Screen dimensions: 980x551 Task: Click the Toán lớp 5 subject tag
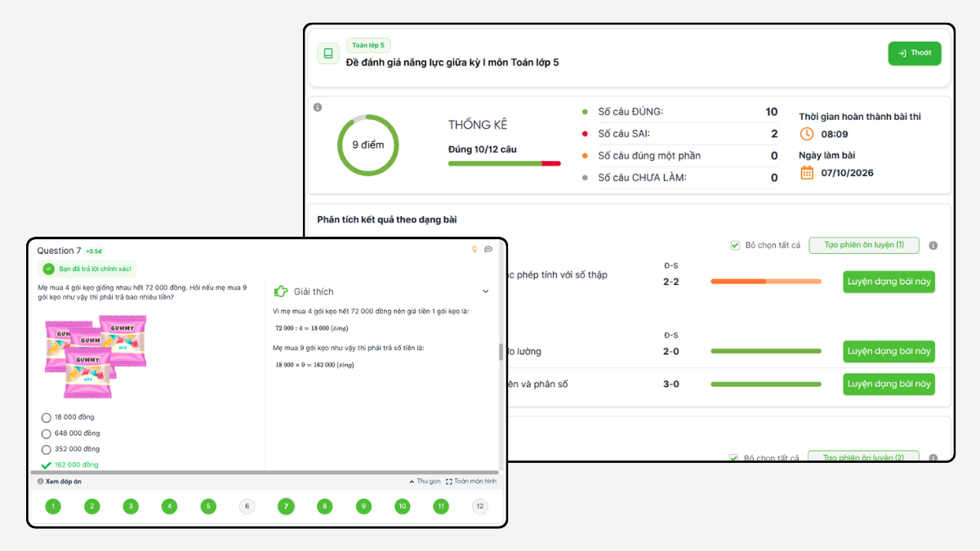(368, 46)
